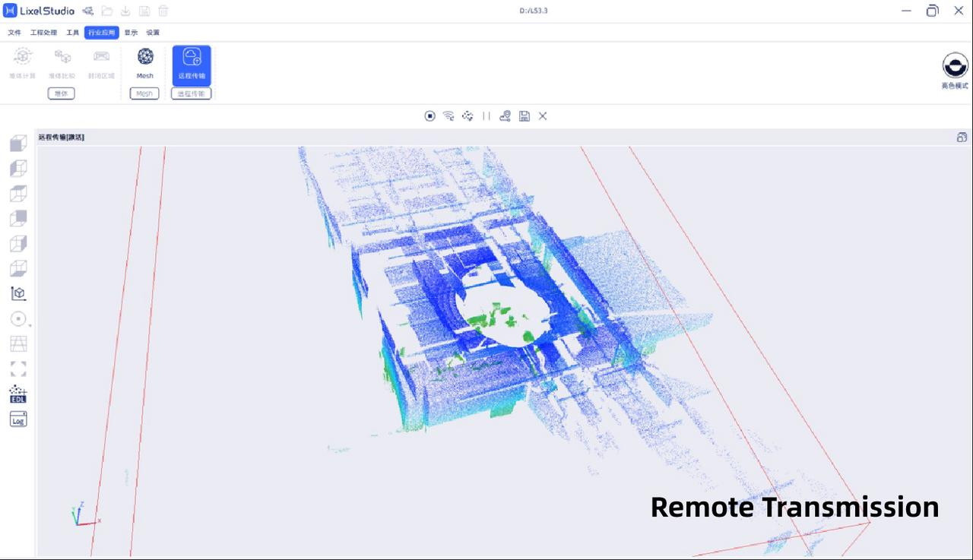Open the 工具 menu
973x560 pixels.
click(x=72, y=33)
